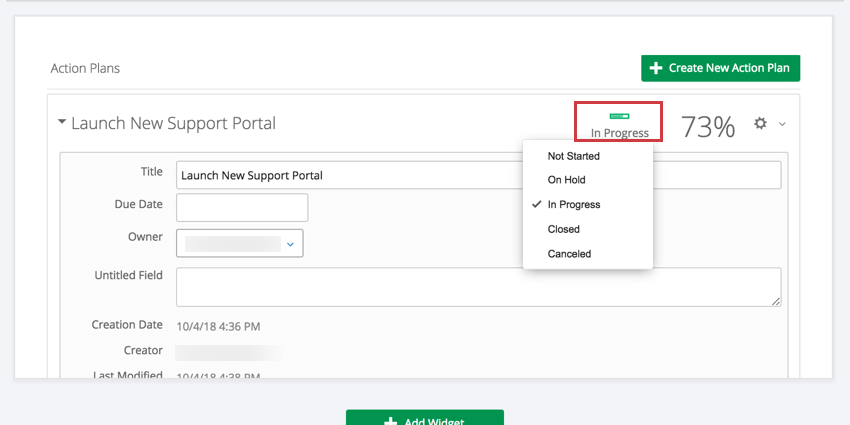Click the 73% completion value
The height and width of the screenshot is (425, 850).
(707, 127)
